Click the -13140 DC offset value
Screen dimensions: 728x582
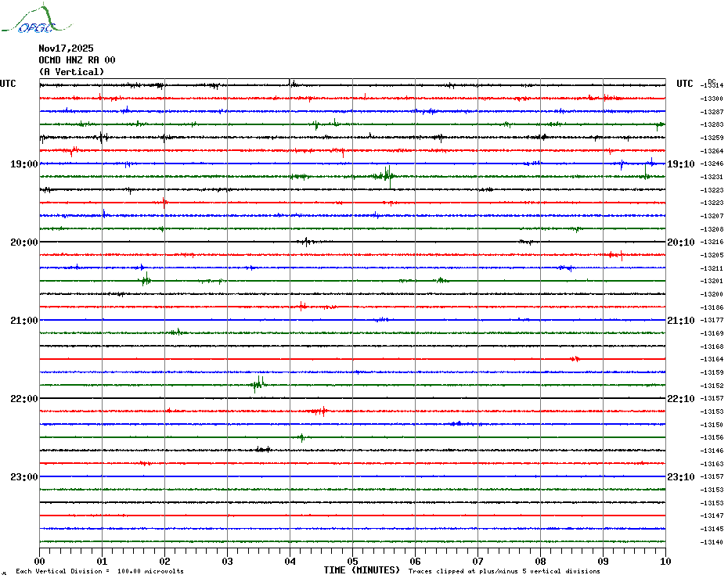click(712, 542)
